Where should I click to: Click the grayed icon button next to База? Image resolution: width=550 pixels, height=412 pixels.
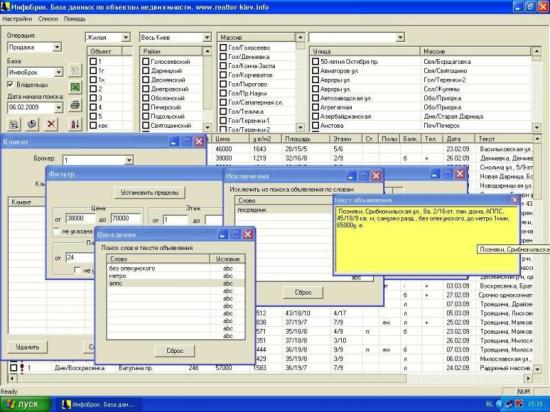(x=75, y=70)
